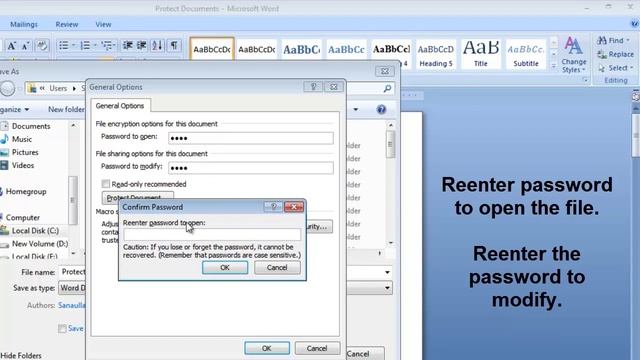Click Hide Folders in Save As

pos(21,356)
